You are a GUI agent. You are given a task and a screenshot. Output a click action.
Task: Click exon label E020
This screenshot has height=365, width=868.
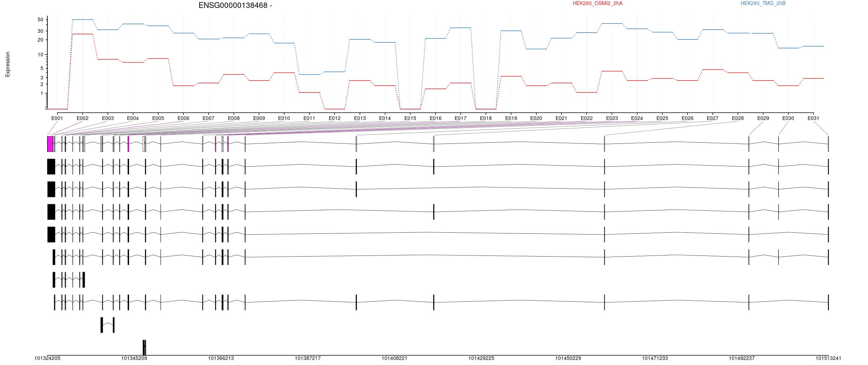point(536,118)
